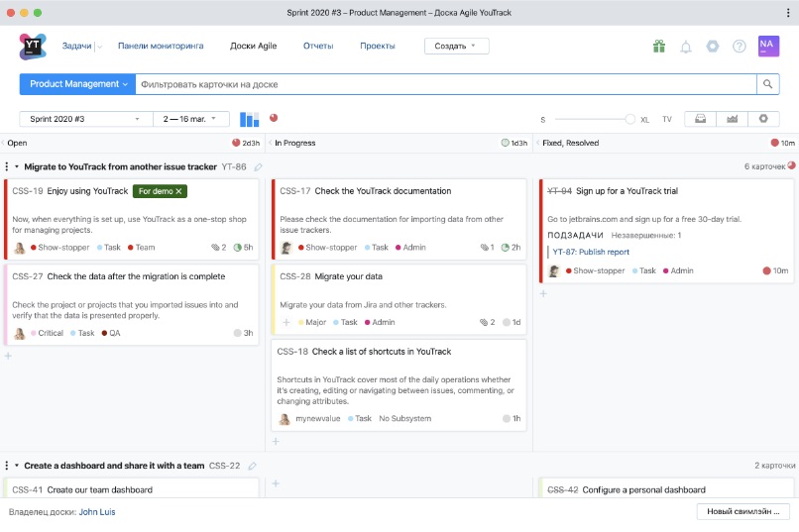Open the help question mark icon
This screenshot has height=532, width=799.
[739, 47]
